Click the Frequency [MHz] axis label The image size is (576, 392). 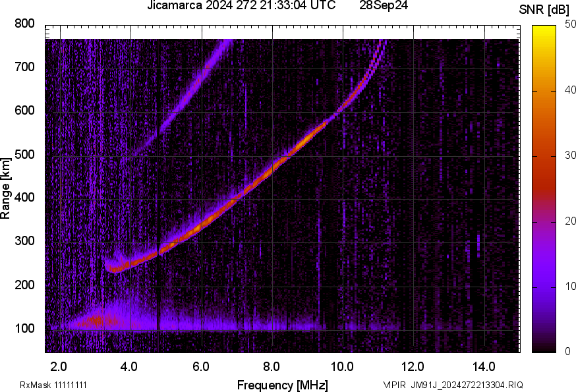(x=282, y=385)
